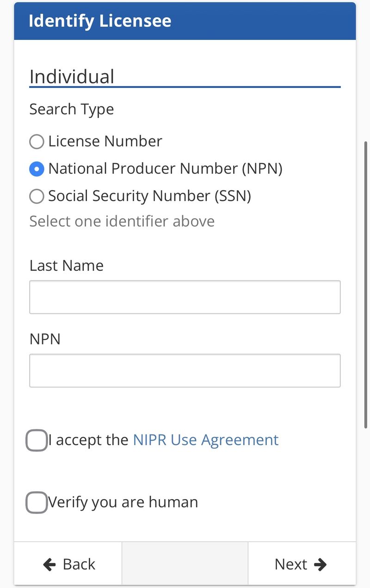The height and width of the screenshot is (588, 370).
Task: Check the NIPR Use Agreement acceptance box
Action: click(37, 440)
